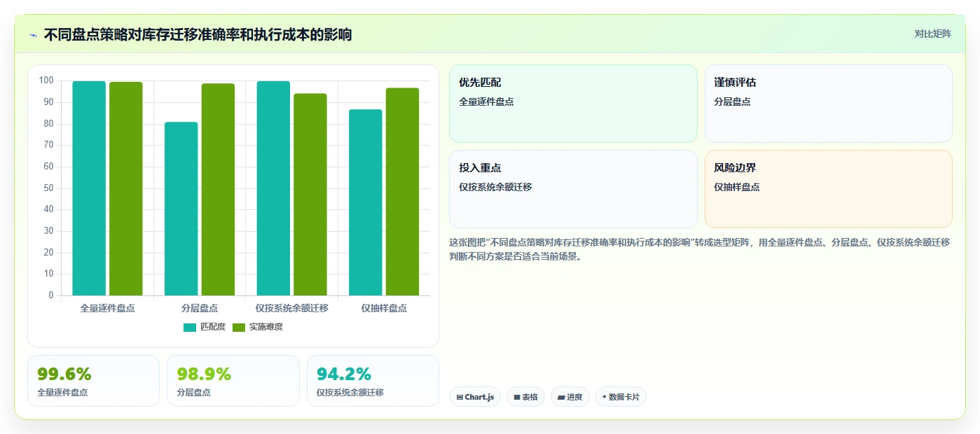Click the teal 匹配度 bar for 仅抽样盘点

(366, 202)
